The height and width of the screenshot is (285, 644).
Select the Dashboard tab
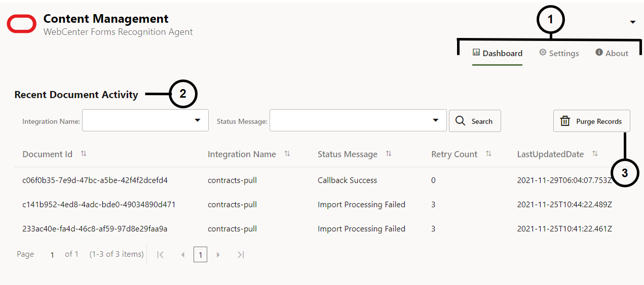[x=497, y=53]
